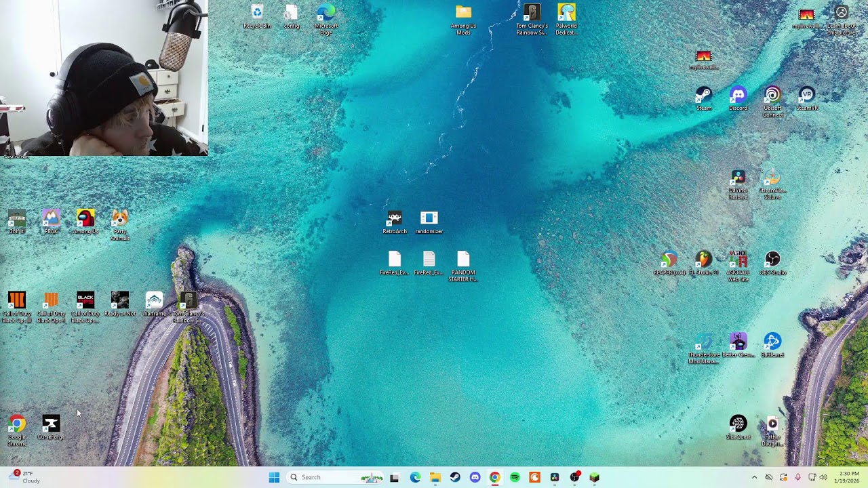Viewport: 868px width, 488px height.
Task: Select the Better Crew... desktop shortcut
Action: (738, 346)
